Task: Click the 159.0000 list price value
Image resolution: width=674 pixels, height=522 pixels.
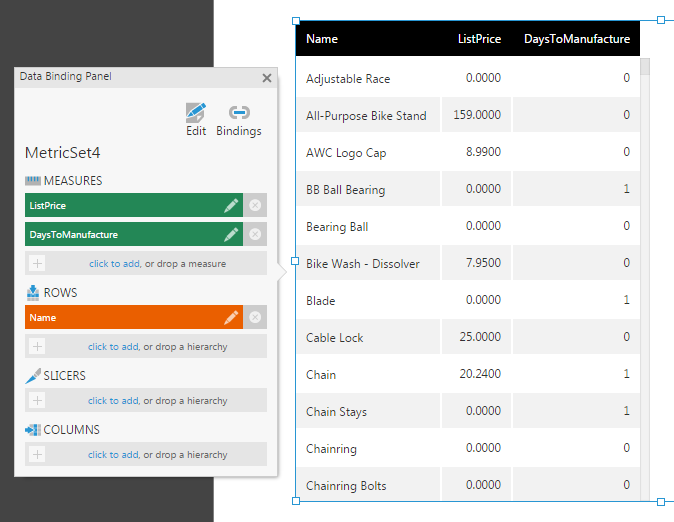Action: (x=477, y=115)
